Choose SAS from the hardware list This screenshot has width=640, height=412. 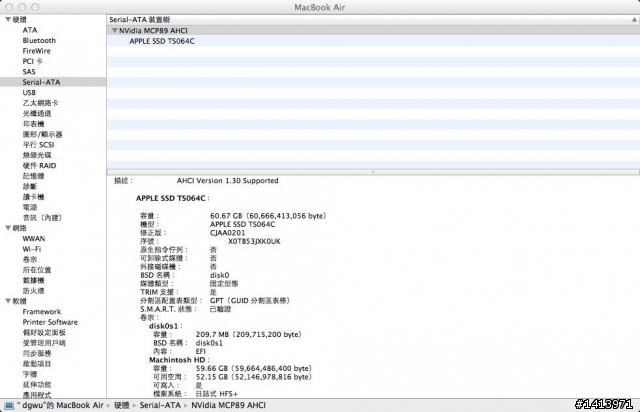coord(29,72)
